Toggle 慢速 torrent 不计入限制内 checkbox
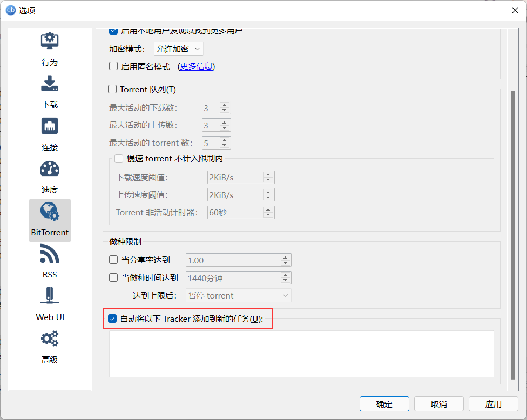This screenshot has height=420, width=527. [x=119, y=158]
